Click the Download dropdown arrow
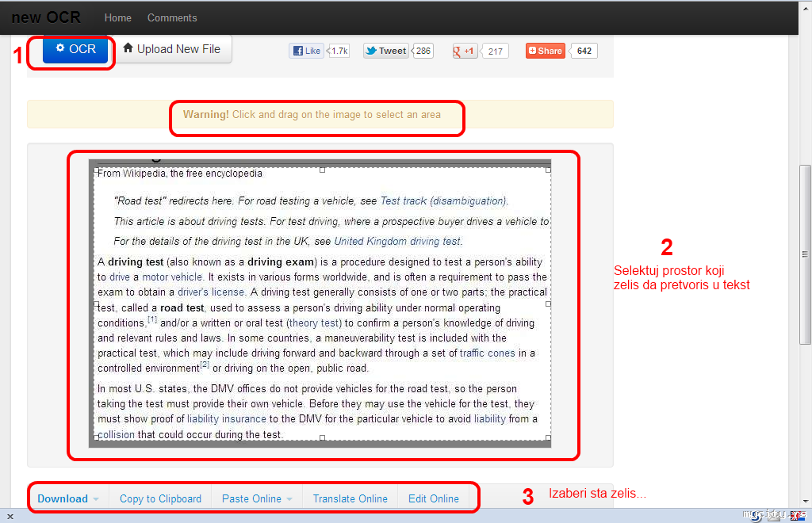This screenshot has width=812, height=523. [96, 500]
